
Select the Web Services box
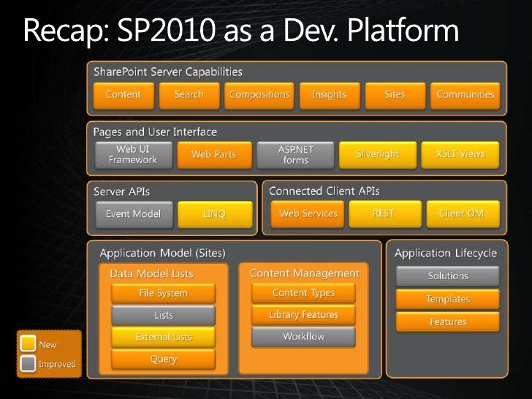(x=308, y=214)
